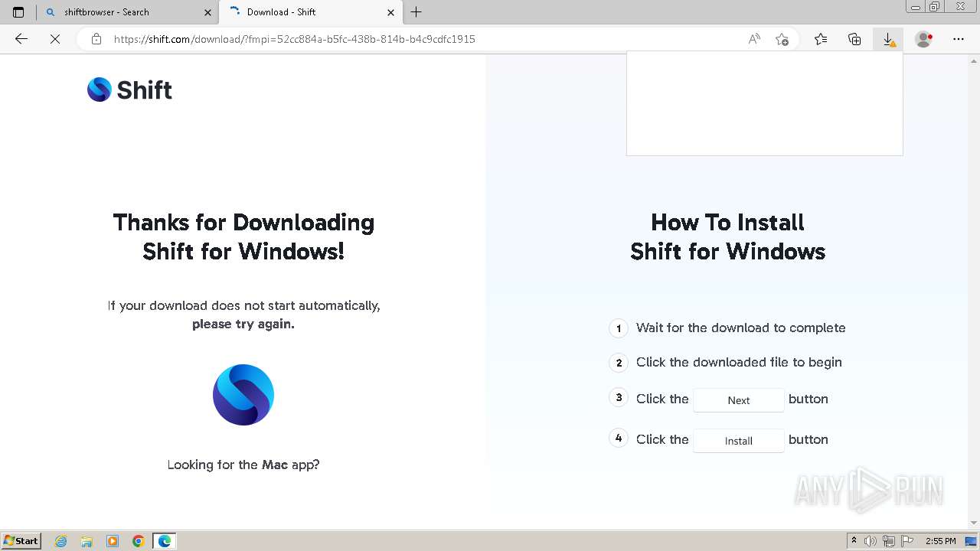Screen dimensions: 980x551
Task: Open the Windows Start menu
Action: click(21, 541)
